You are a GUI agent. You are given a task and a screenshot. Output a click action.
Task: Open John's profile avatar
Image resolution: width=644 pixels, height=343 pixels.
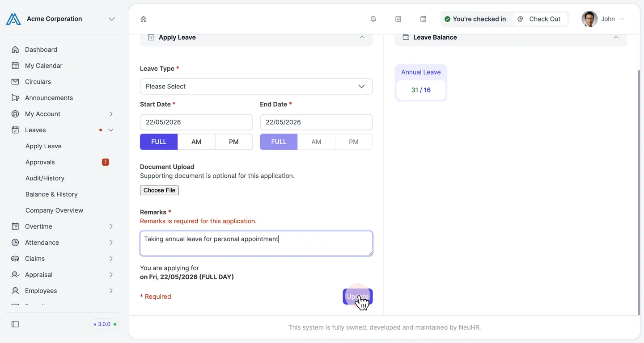(x=589, y=19)
